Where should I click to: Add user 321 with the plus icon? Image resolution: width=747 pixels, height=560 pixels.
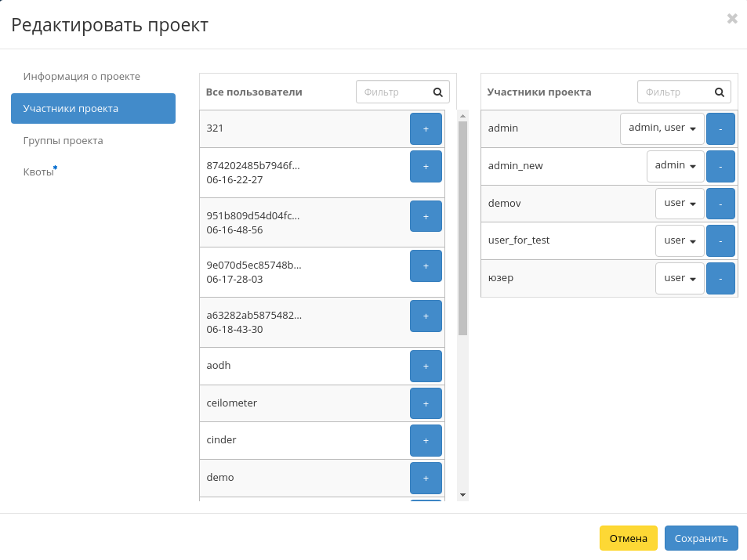tap(426, 128)
